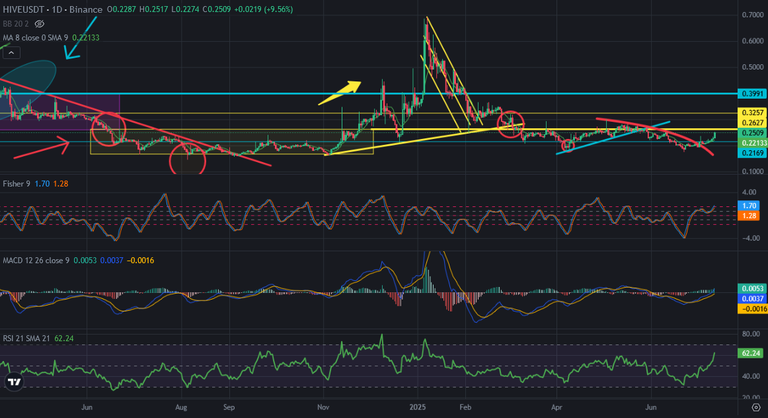Screen dimensions: 768x418
Task: Click the Feb label on time axis
Action: click(465, 408)
